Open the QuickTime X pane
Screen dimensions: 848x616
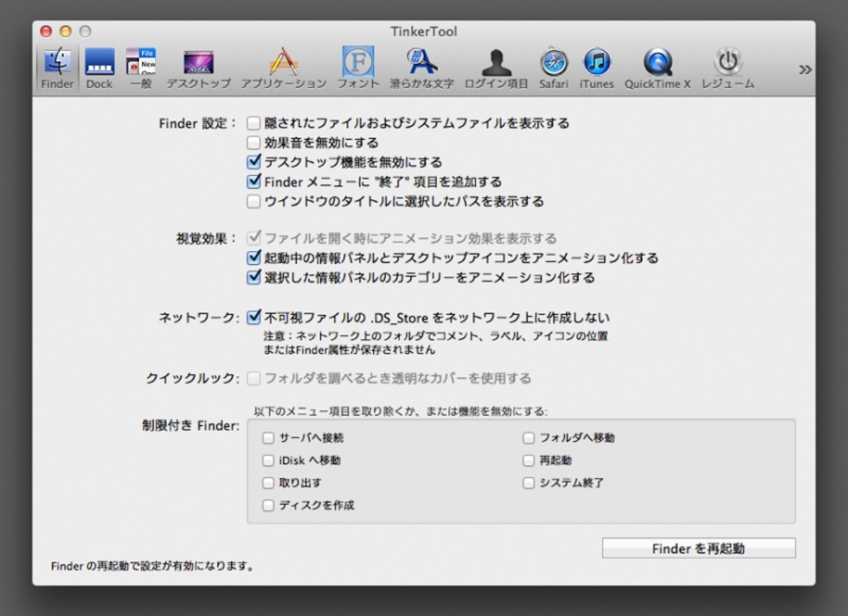[657, 69]
